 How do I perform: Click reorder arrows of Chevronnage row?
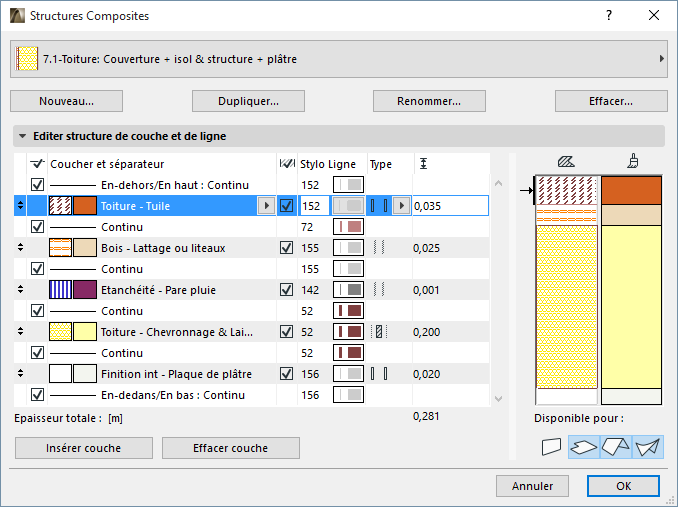pyautogui.click(x=20, y=332)
